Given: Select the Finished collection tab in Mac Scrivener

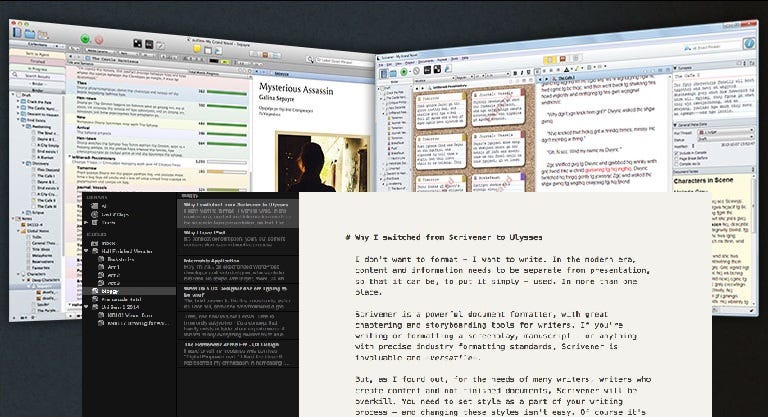Looking at the screenshot, I should [37, 62].
